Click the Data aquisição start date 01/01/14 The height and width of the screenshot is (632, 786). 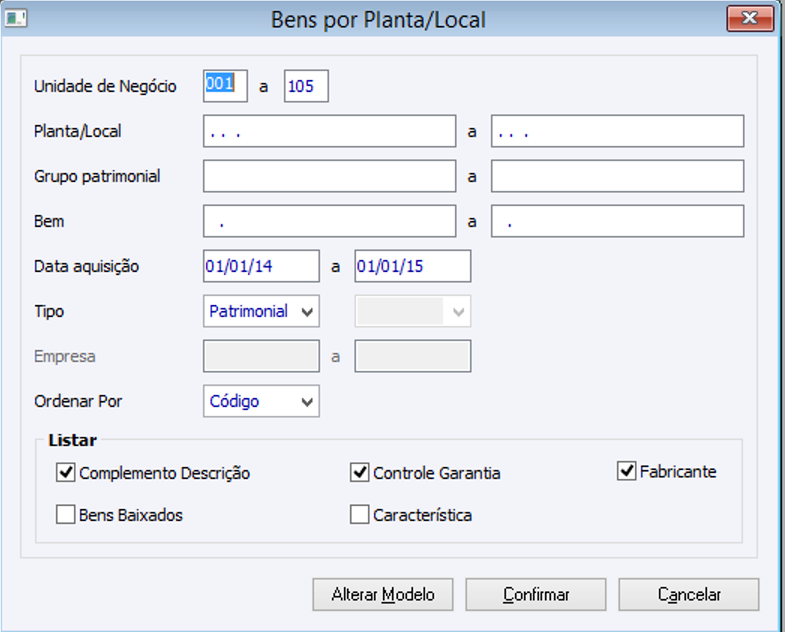(x=261, y=266)
